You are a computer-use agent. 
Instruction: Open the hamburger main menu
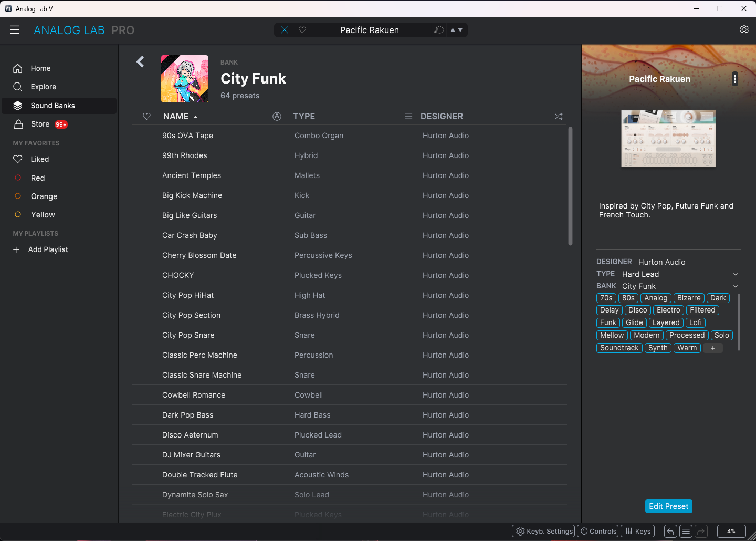coord(15,30)
